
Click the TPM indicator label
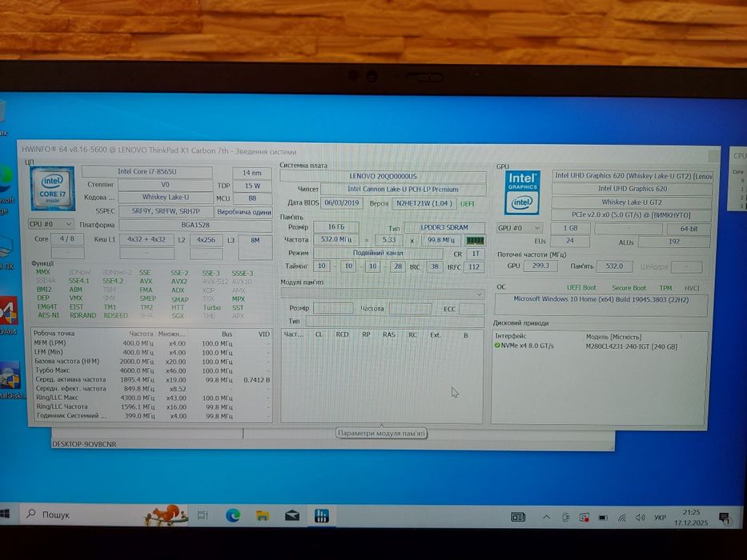tap(665, 288)
